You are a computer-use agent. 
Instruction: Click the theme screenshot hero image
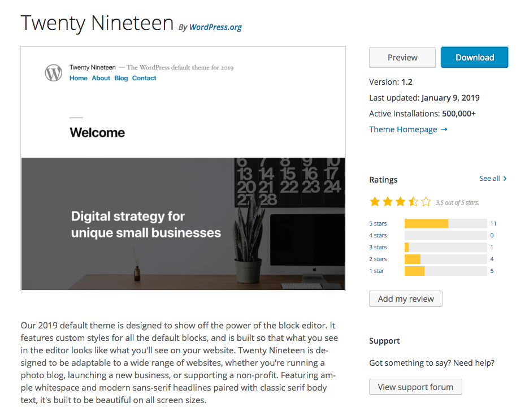183,224
